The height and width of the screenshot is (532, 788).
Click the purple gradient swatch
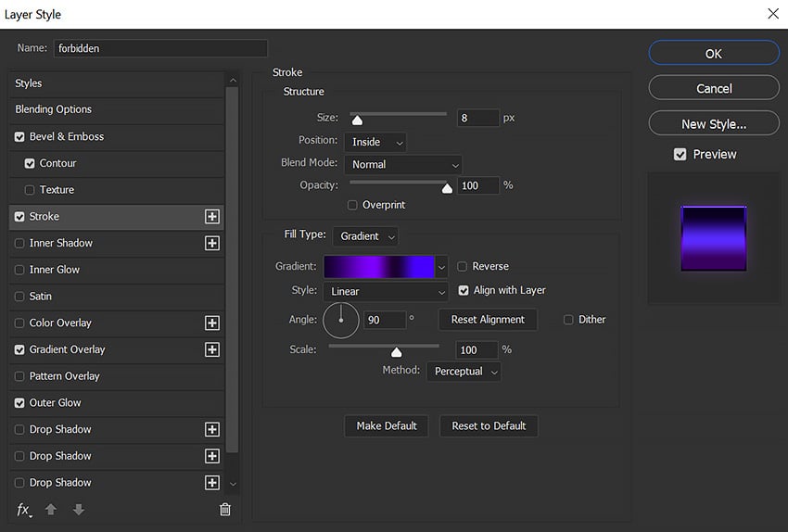378,266
